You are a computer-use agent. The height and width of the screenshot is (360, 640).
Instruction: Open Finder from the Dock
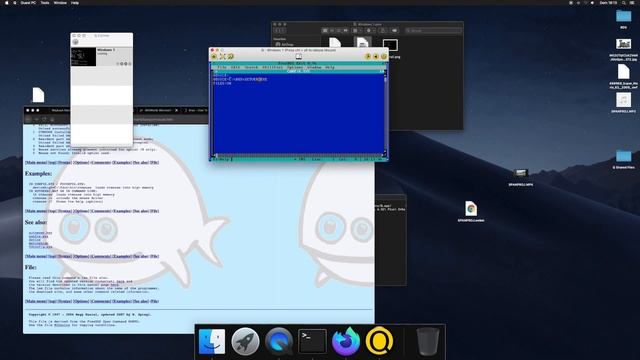pyautogui.click(x=211, y=341)
